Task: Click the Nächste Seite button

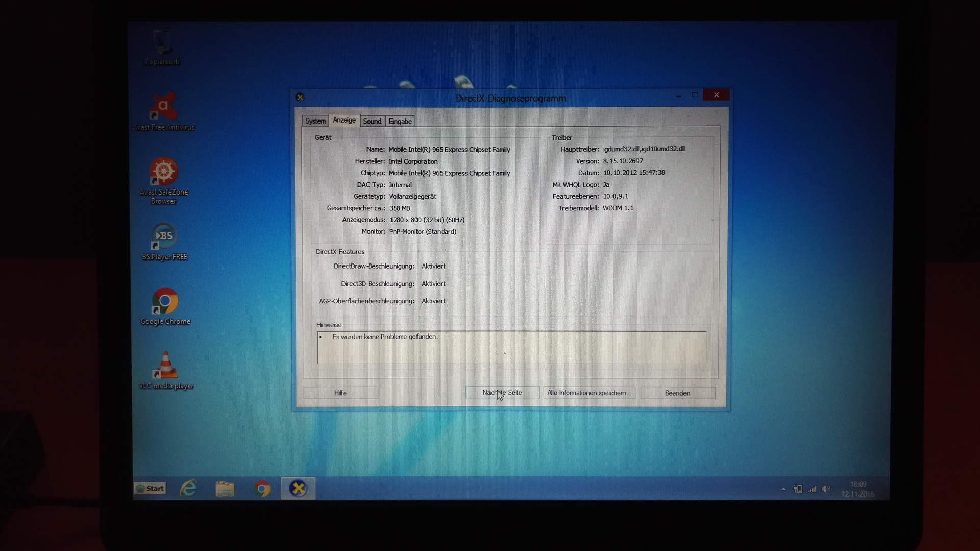Action: (x=502, y=393)
